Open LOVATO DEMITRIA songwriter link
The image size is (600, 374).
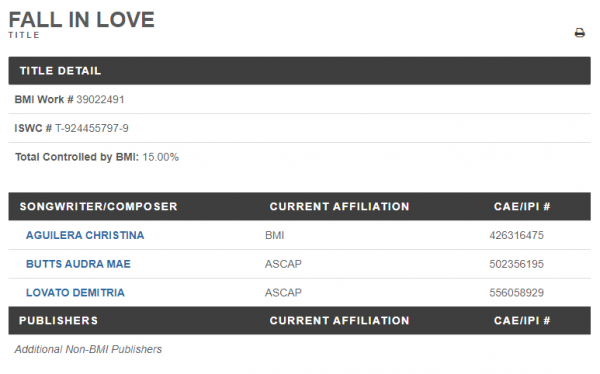[x=75, y=292]
